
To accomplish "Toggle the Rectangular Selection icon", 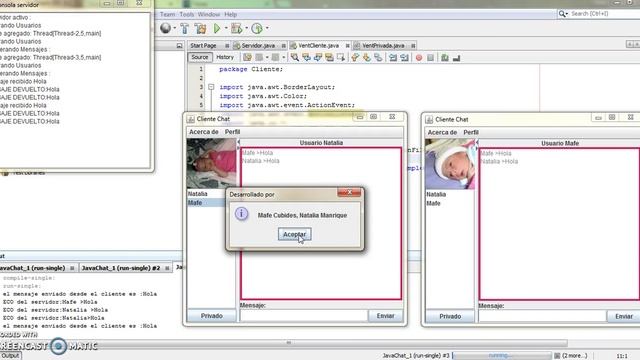I will pos(341,58).
